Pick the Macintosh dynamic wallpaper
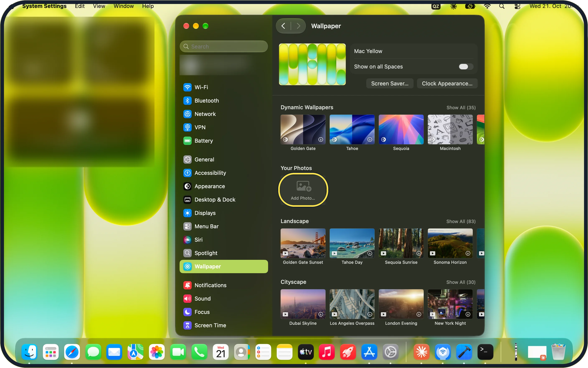This screenshot has height=368, width=588. [450, 129]
